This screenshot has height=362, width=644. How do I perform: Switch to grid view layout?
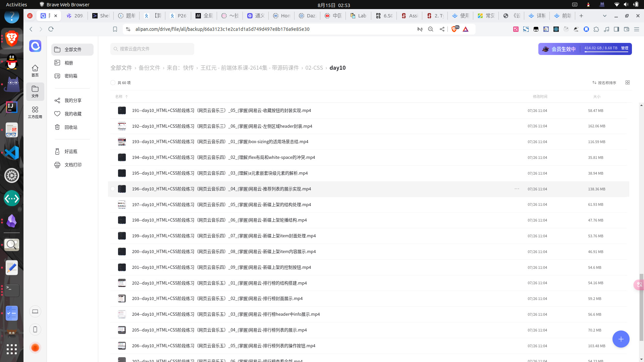pyautogui.click(x=628, y=82)
